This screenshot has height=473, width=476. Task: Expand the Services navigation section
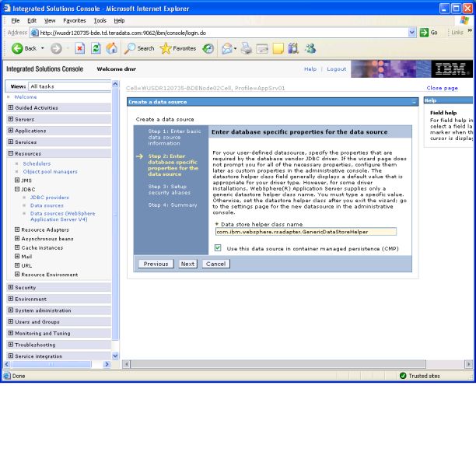(x=11, y=142)
